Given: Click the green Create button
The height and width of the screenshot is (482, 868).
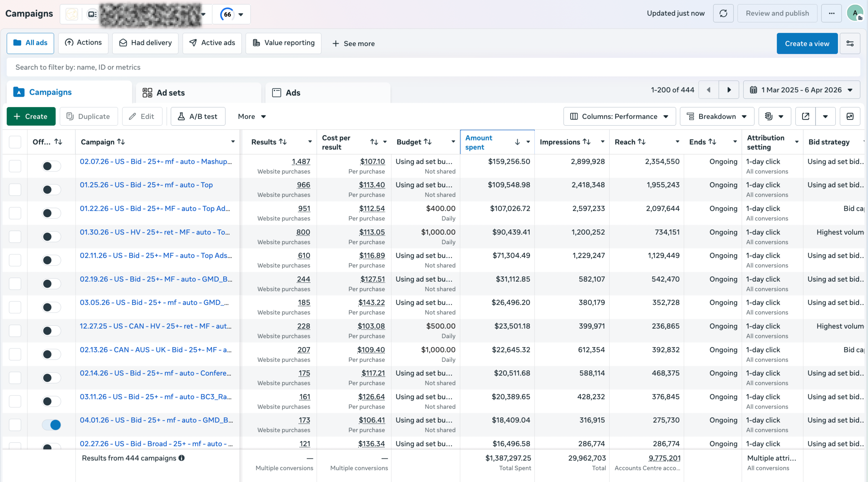Looking at the screenshot, I should [31, 116].
